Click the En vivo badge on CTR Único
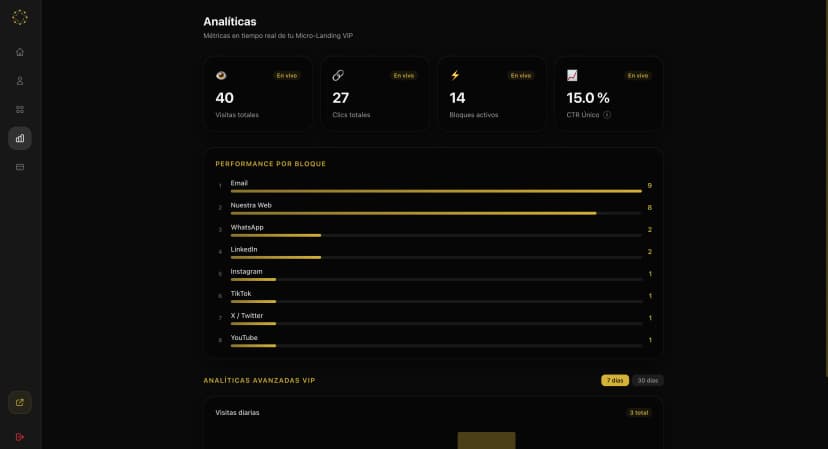The image size is (828, 449). point(638,76)
